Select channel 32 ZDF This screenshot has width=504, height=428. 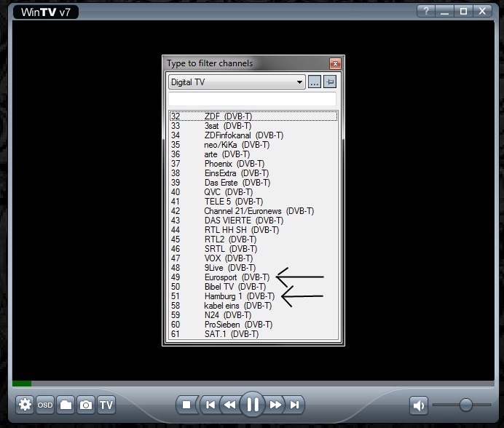253,116
